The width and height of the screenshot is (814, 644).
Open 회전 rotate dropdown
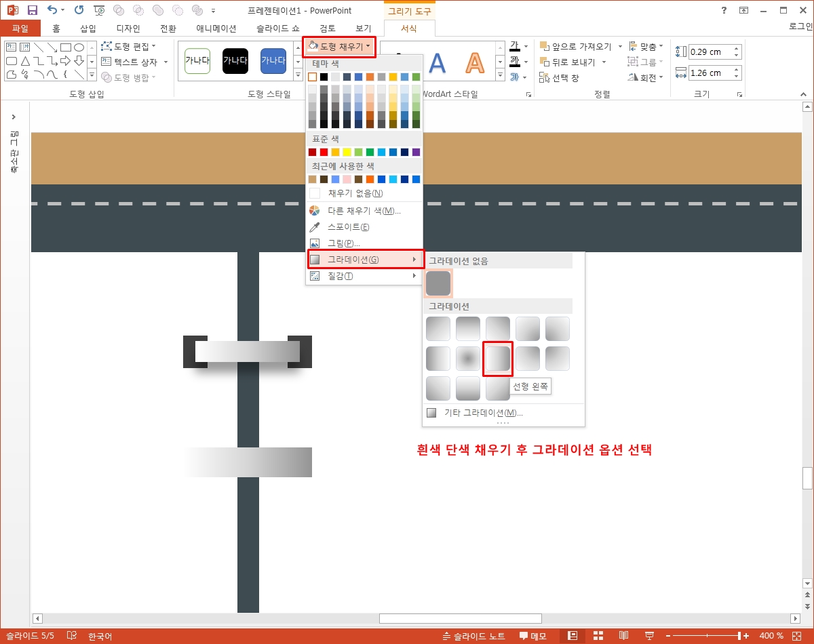coord(646,78)
